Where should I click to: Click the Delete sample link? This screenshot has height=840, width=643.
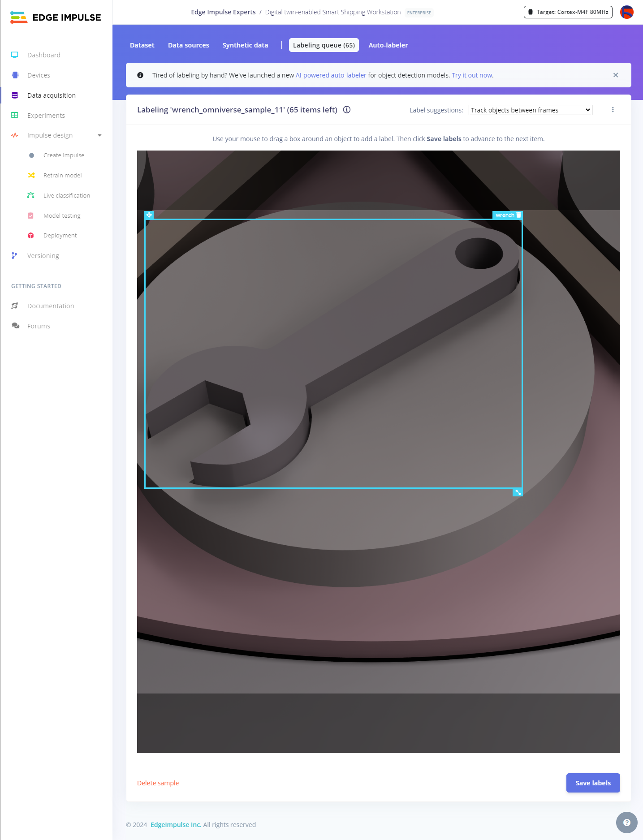click(158, 783)
